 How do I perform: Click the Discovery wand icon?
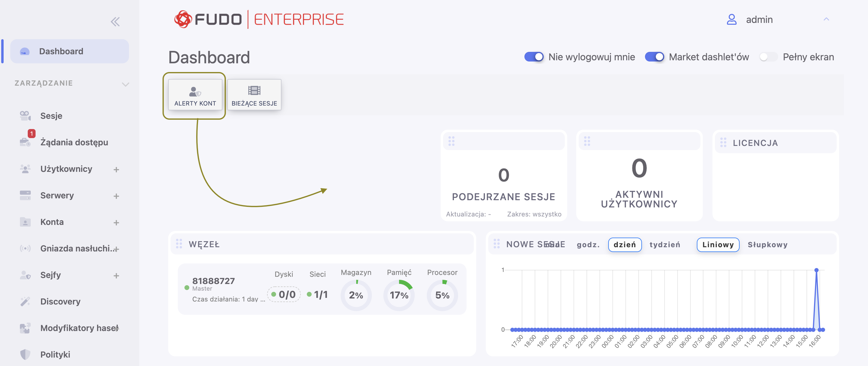point(25,301)
